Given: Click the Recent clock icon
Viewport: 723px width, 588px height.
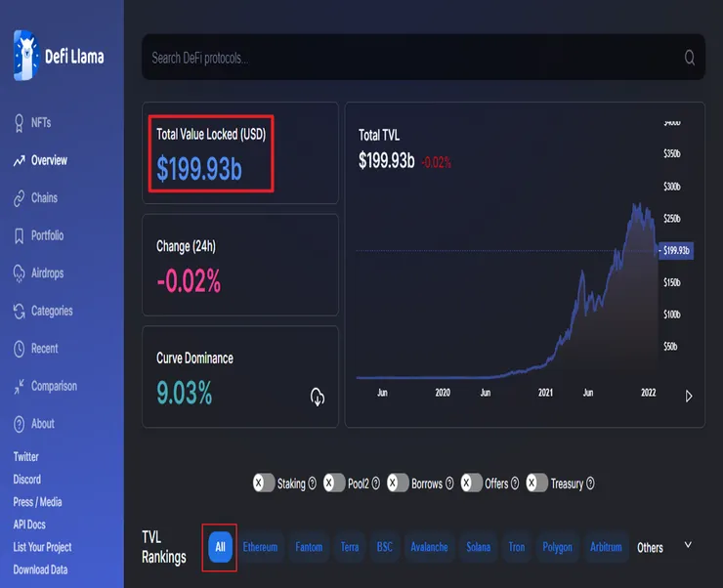Looking at the screenshot, I should coord(19,349).
